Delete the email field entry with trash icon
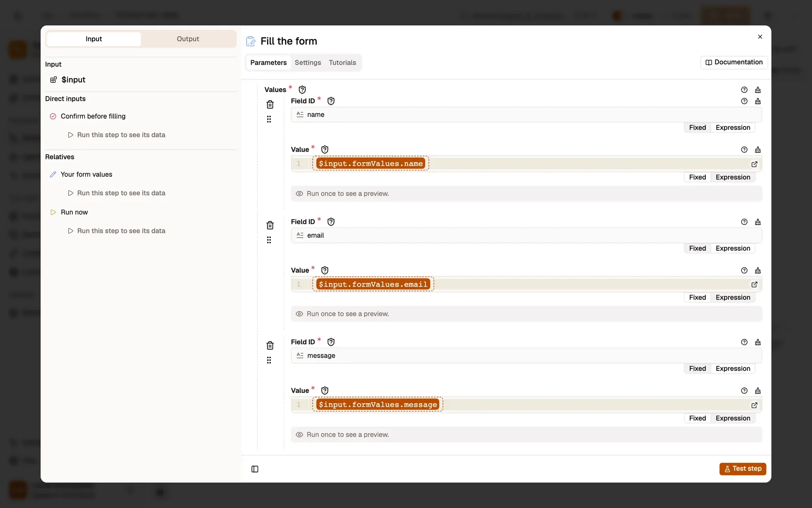 click(270, 225)
